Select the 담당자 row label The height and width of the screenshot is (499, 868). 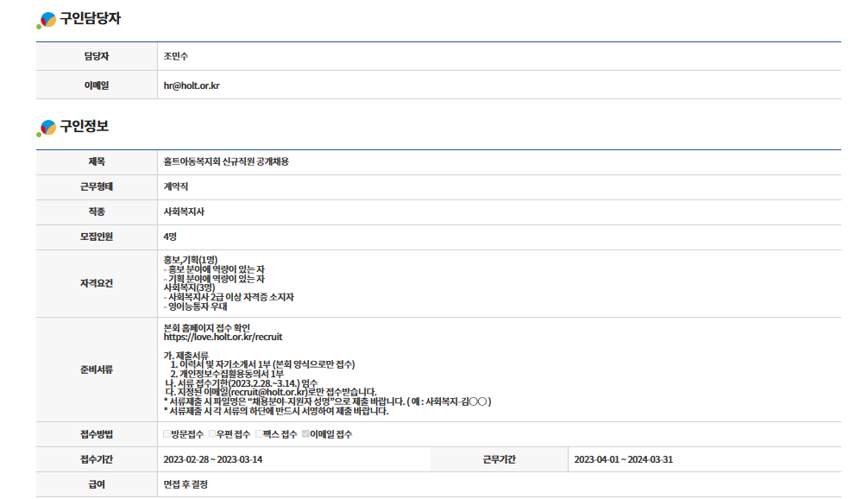point(97,56)
